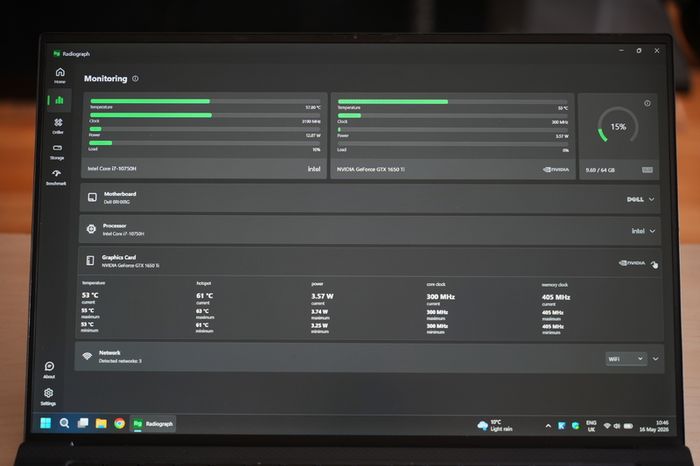Open the Benchmark section in sidebar

pyautogui.click(x=56, y=177)
